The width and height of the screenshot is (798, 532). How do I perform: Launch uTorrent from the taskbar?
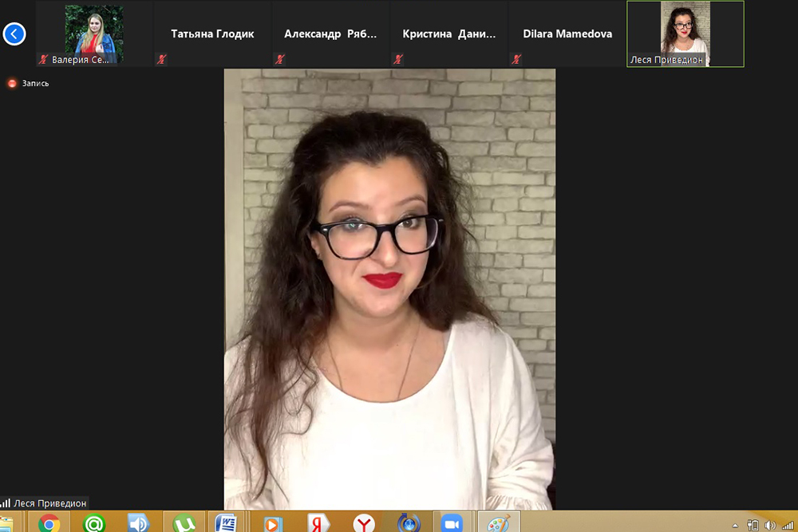(184, 523)
